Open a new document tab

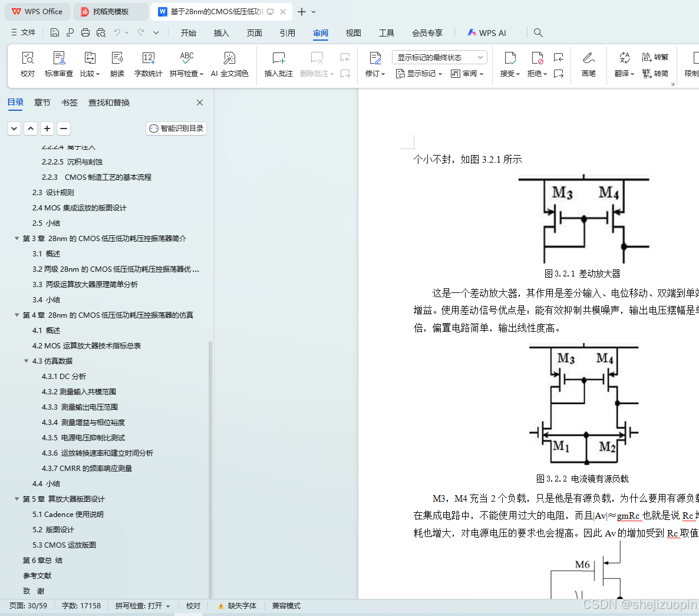(x=302, y=12)
